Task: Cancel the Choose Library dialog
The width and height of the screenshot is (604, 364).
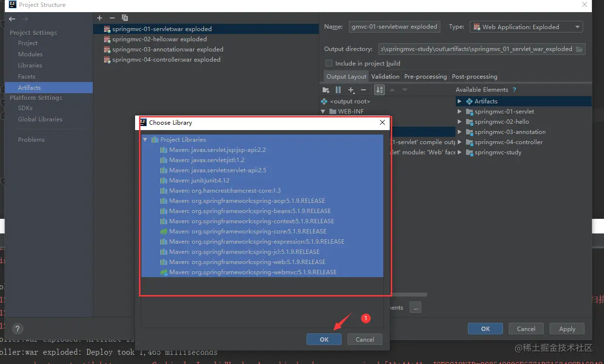Action: tap(365, 339)
